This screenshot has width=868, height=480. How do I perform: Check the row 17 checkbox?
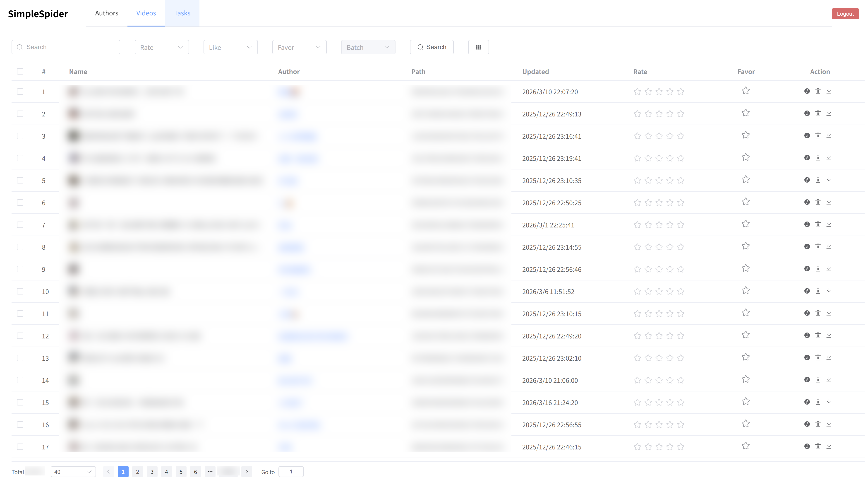[x=20, y=447]
